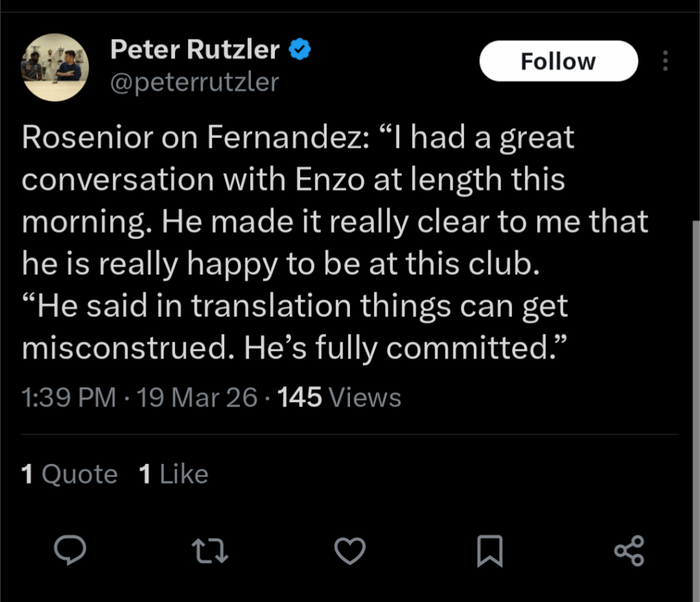See who liked the tweet via 1 Like
The width and height of the screenshot is (700, 602).
pyautogui.click(x=174, y=473)
